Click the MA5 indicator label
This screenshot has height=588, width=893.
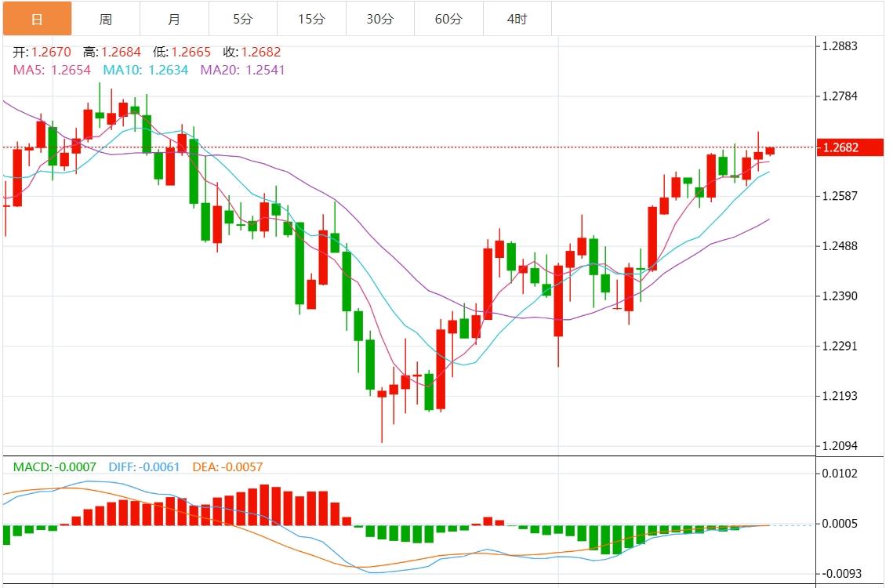point(52,70)
